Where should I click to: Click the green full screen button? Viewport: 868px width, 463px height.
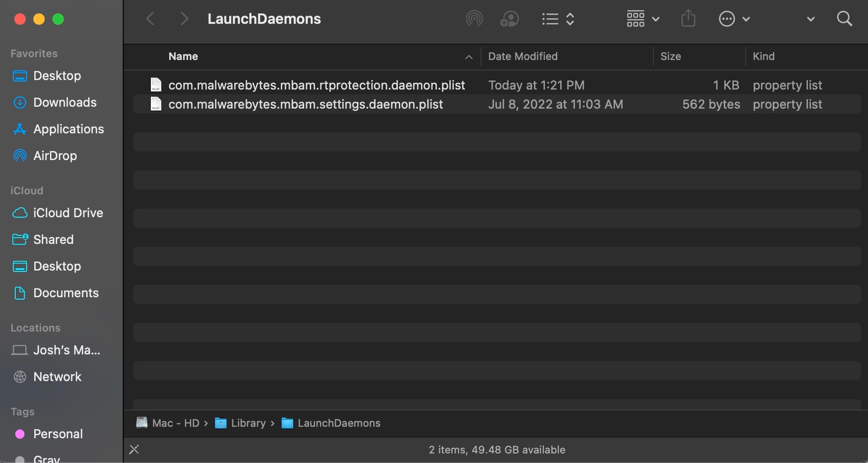click(x=58, y=19)
